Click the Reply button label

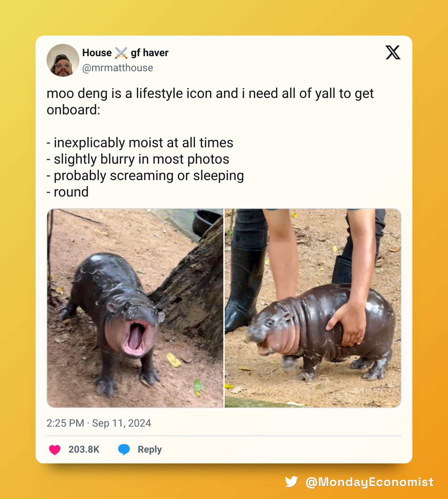[149, 449]
